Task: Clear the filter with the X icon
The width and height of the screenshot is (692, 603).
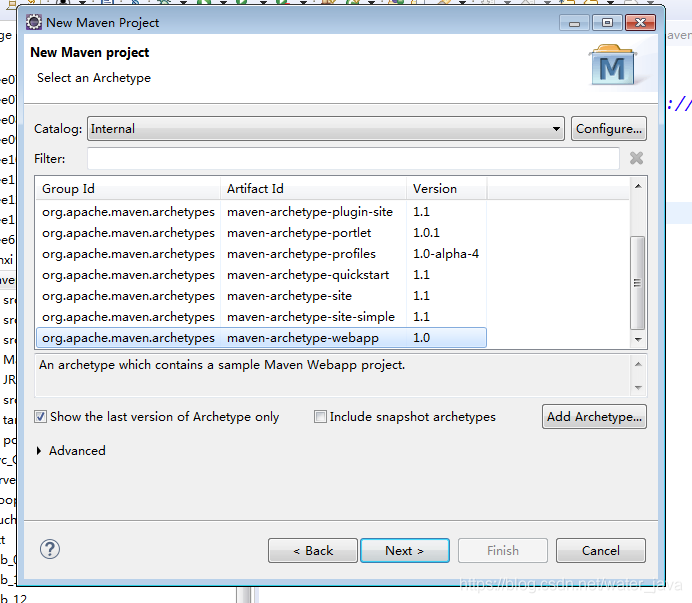Action: [x=636, y=158]
